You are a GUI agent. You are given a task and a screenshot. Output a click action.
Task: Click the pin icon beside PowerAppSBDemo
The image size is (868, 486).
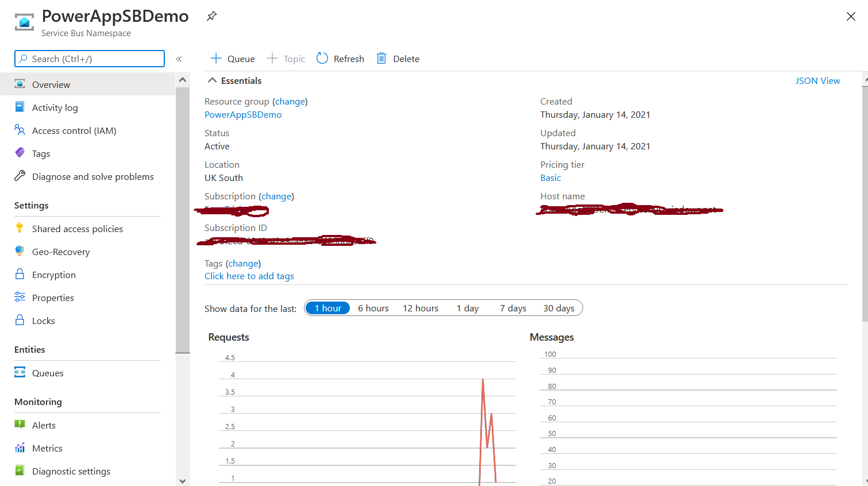211,16
